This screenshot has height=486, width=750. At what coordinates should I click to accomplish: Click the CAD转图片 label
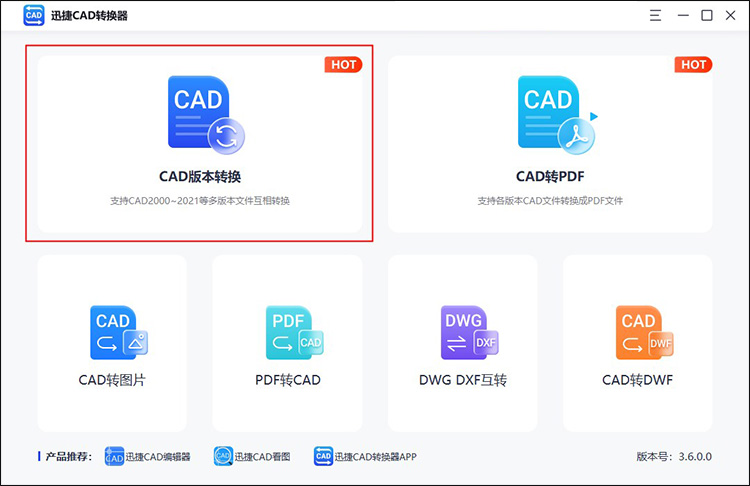[112, 380]
